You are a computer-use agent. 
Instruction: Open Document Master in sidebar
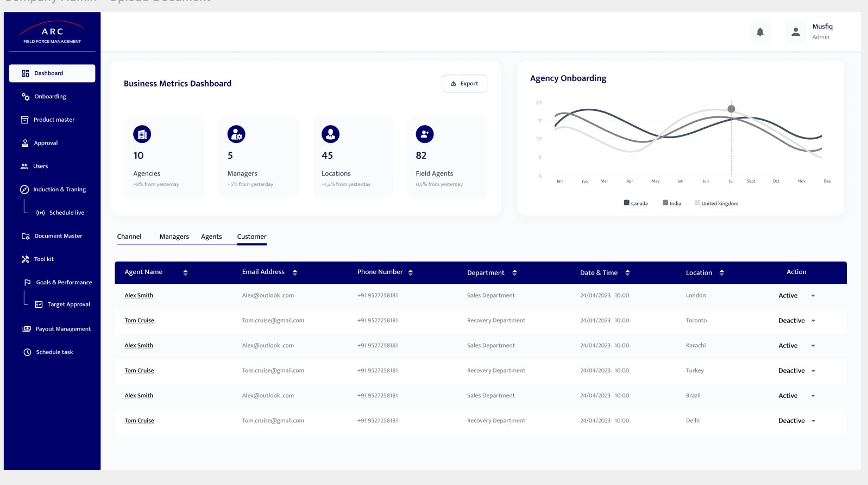[x=58, y=236]
